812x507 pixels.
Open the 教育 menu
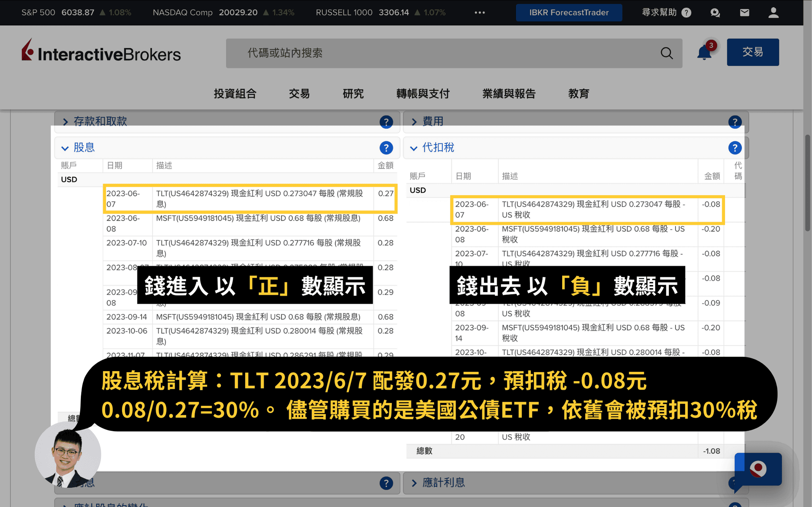point(579,94)
